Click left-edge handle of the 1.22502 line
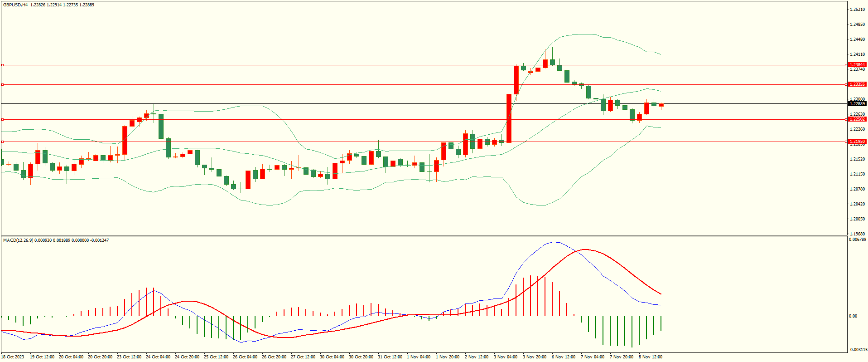 (x=2, y=119)
